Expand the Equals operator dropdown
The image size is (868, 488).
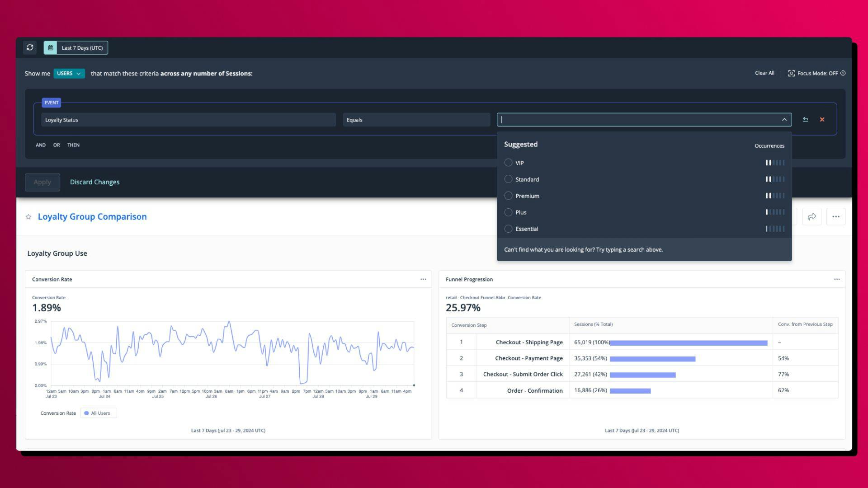click(x=417, y=120)
